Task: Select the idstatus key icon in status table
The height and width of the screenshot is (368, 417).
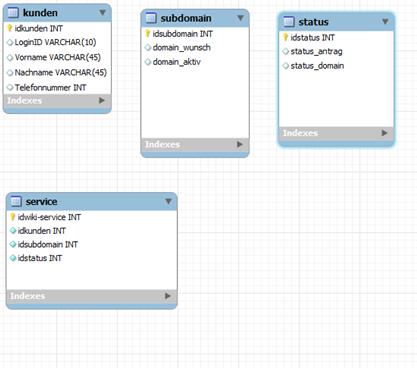Action: pos(285,37)
